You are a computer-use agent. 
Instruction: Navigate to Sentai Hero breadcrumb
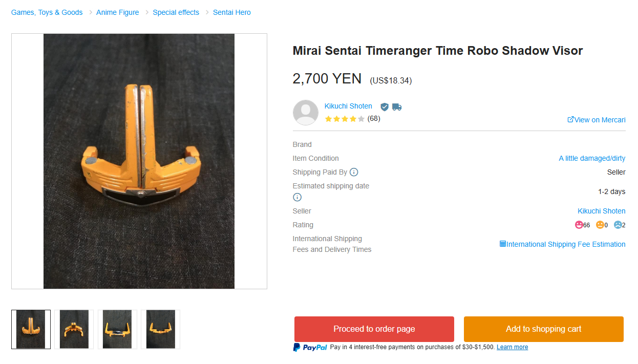point(231,12)
